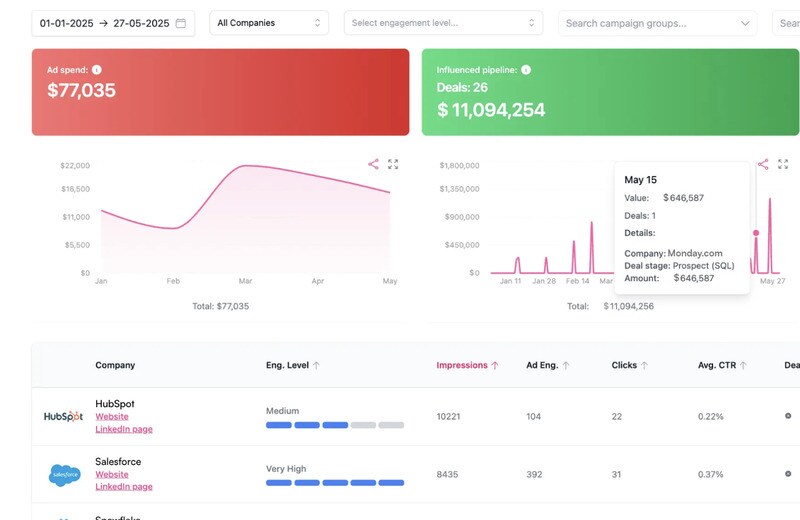Open HubSpot's Website link
Image resolution: width=800 pixels, height=520 pixels.
click(112, 416)
